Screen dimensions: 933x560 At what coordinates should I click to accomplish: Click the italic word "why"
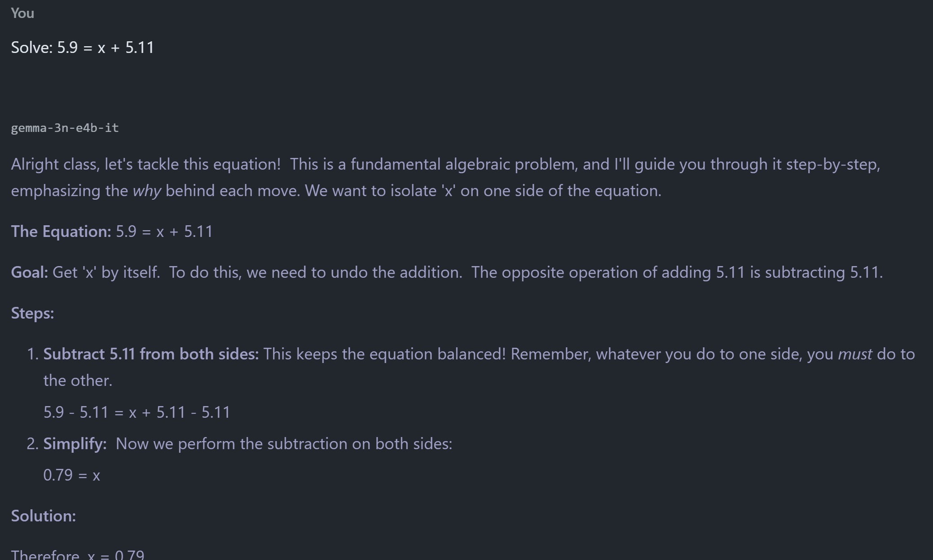coord(147,191)
